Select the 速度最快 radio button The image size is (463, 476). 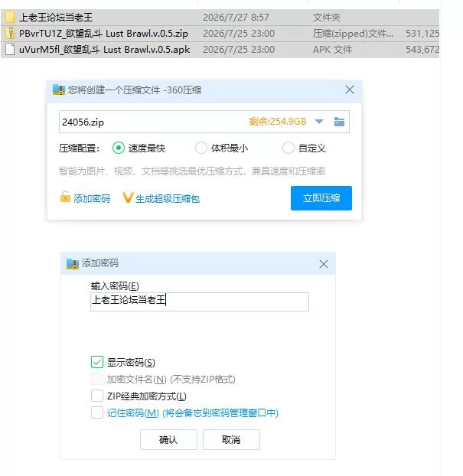point(119,148)
